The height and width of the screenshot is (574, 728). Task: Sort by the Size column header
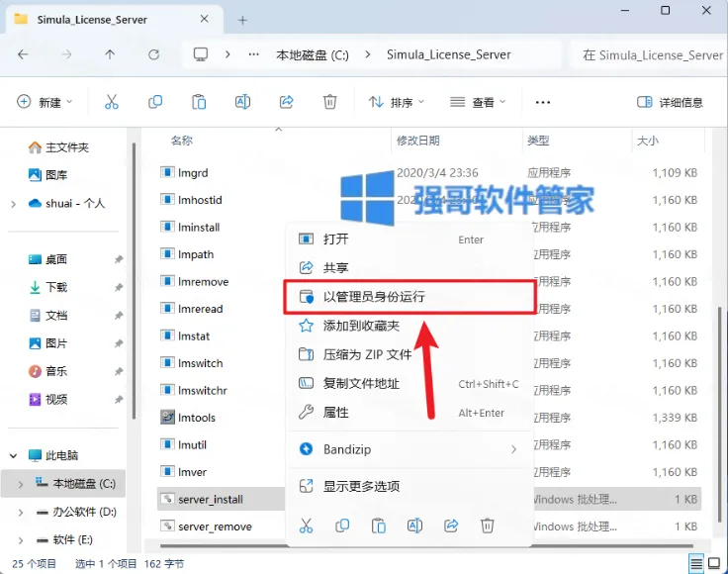pyautogui.click(x=648, y=141)
